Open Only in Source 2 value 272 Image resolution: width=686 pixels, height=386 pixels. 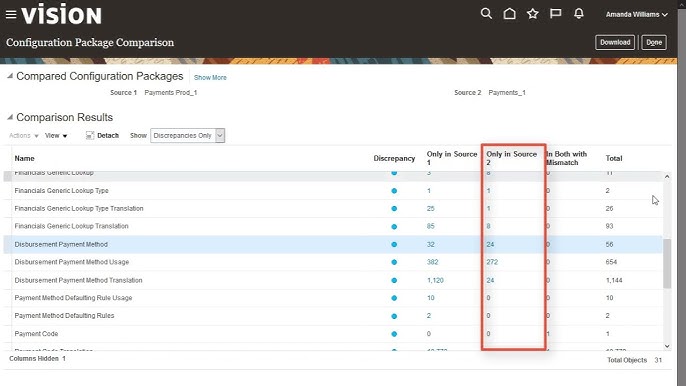tap(492, 262)
